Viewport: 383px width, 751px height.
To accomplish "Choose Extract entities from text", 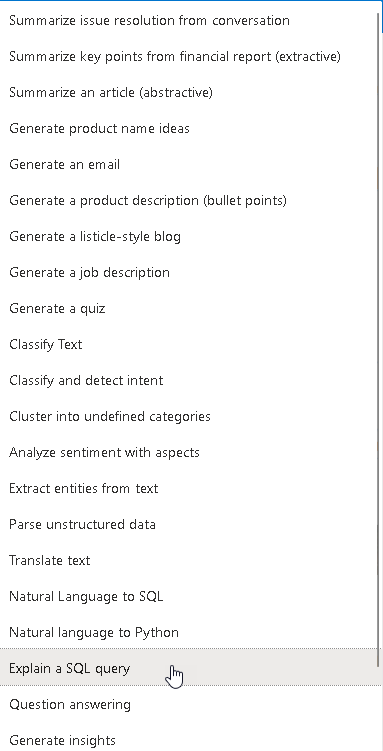I will point(189,488).
